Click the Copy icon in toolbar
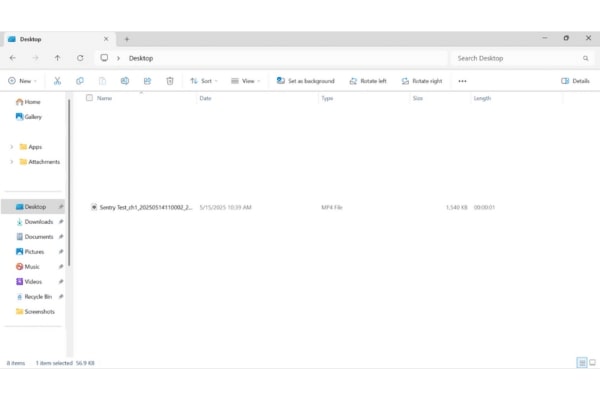 [x=80, y=81]
